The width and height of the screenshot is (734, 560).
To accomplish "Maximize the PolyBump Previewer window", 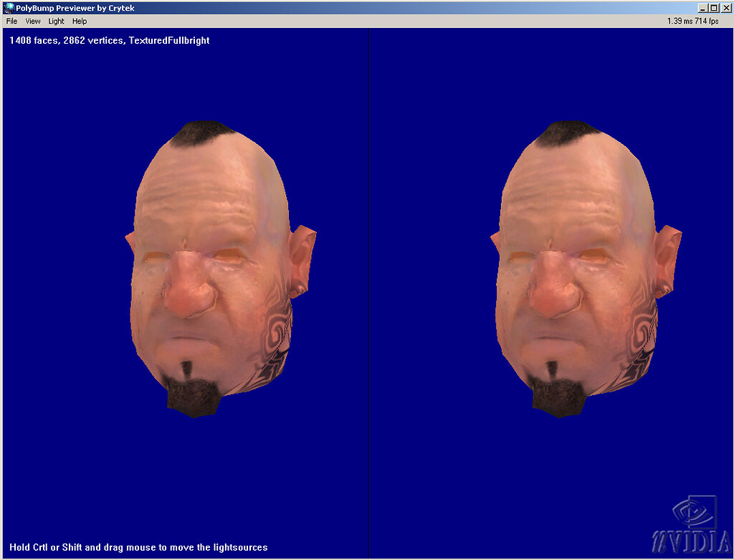I will [x=713, y=8].
